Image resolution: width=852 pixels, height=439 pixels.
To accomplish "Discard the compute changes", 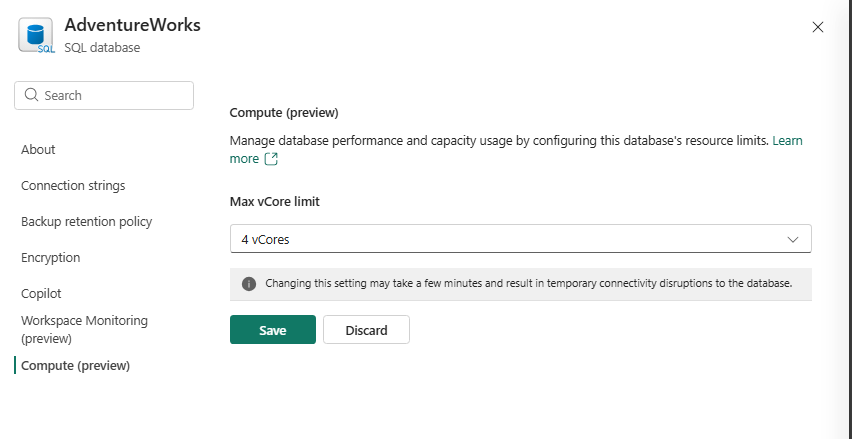I will click(x=366, y=330).
